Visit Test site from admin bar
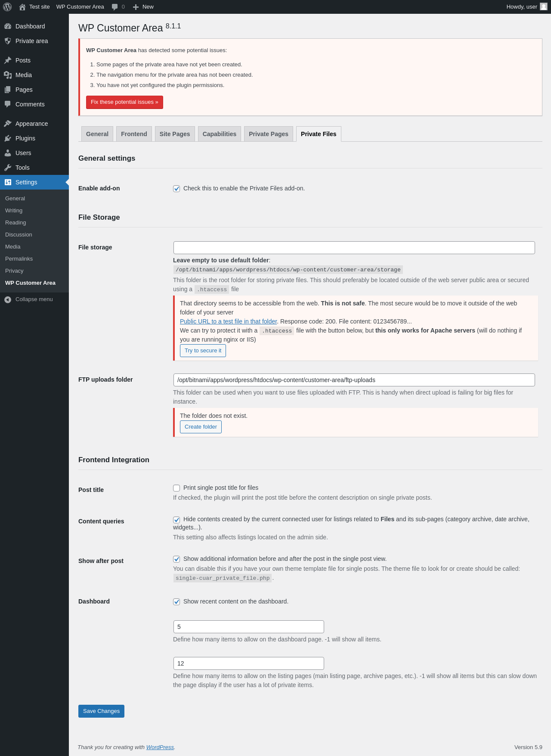The width and height of the screenshot is (551, 756). (x=34, y=7)
